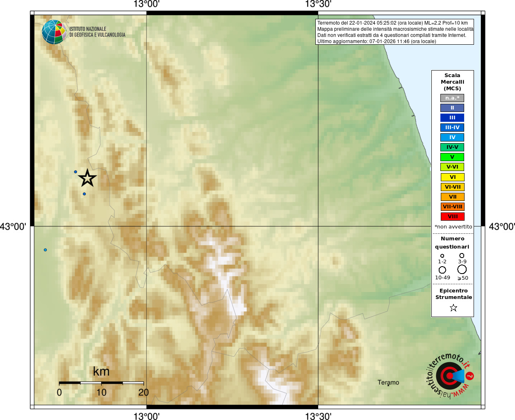This screenshot has width=515, height=420.
Task: Click the Terremoto del 22-01-2024 title line
Action: pyautogui.click(x=392, y=23)
